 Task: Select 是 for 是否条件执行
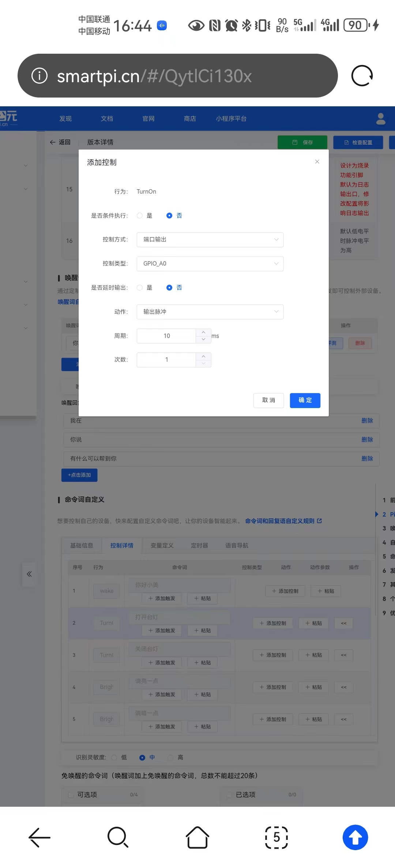pyautogui.click(x=139, y=216)
